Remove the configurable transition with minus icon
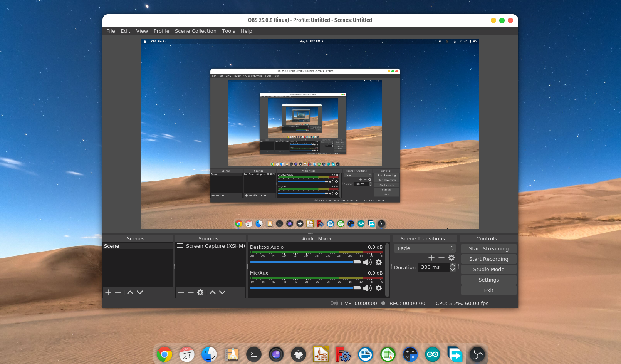 point(441,258)
